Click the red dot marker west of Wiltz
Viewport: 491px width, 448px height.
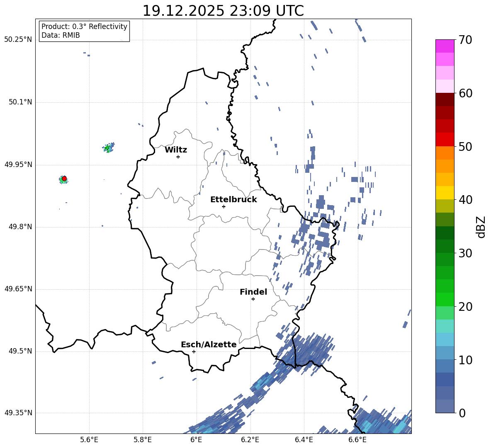(x=64, y=179)
